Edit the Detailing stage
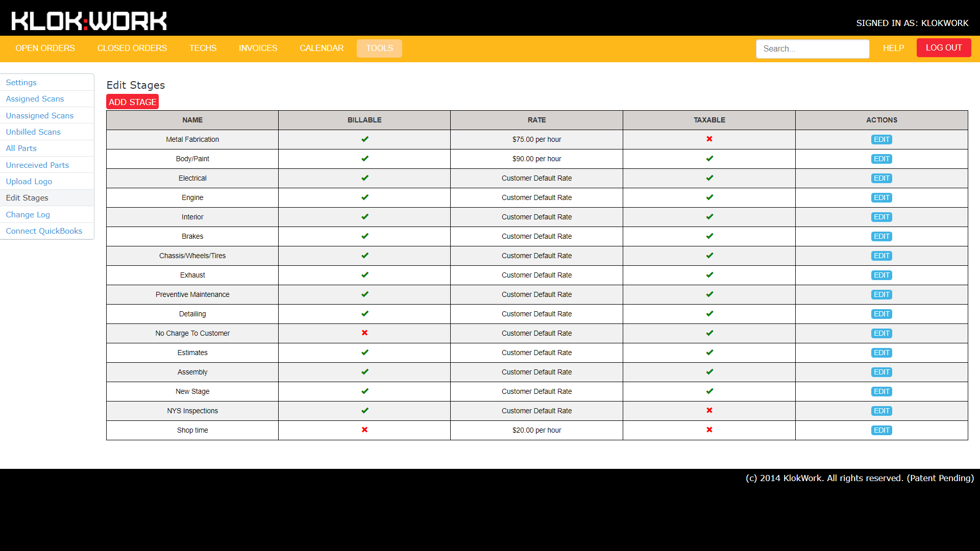980x551 pixels. click(x=881, y=314)
